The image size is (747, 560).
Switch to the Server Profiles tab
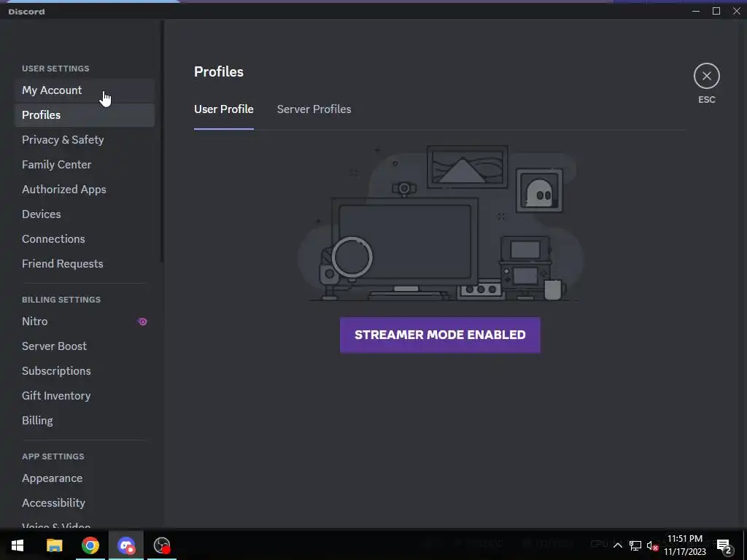[314, 109]
